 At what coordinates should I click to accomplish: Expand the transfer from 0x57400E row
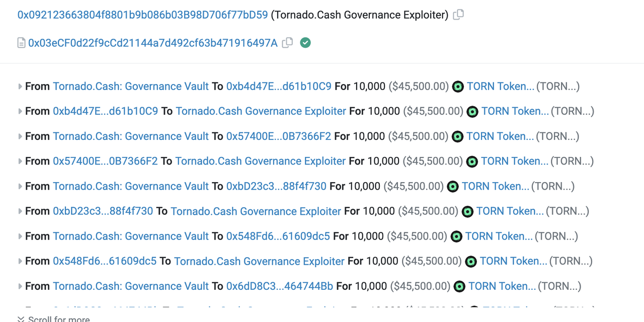click(20, 162)
